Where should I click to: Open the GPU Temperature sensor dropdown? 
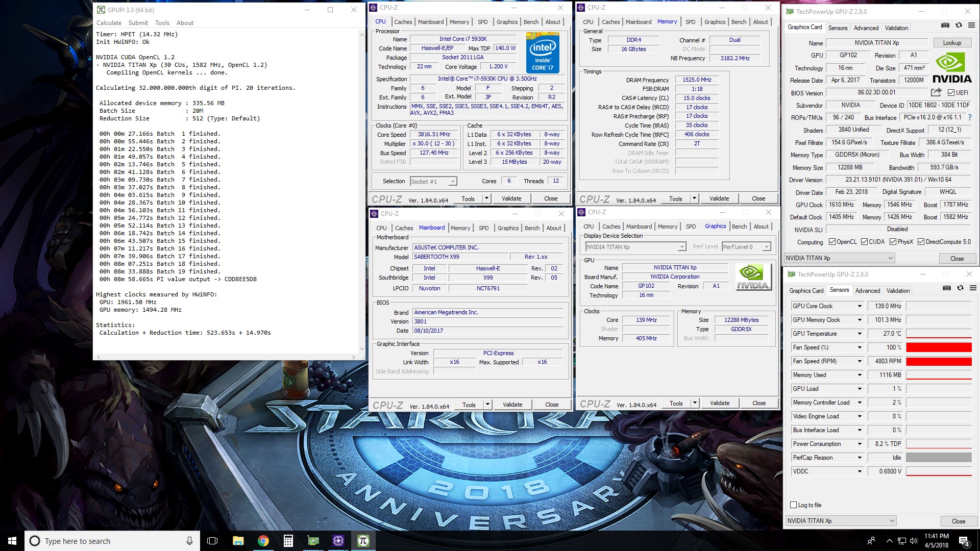pos(860,334)
